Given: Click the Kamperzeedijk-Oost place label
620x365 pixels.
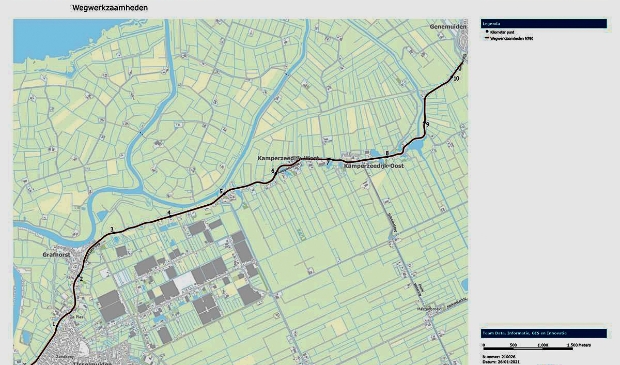Looking at the screenshot, I should pyautogui.click(x=374, y=166).
